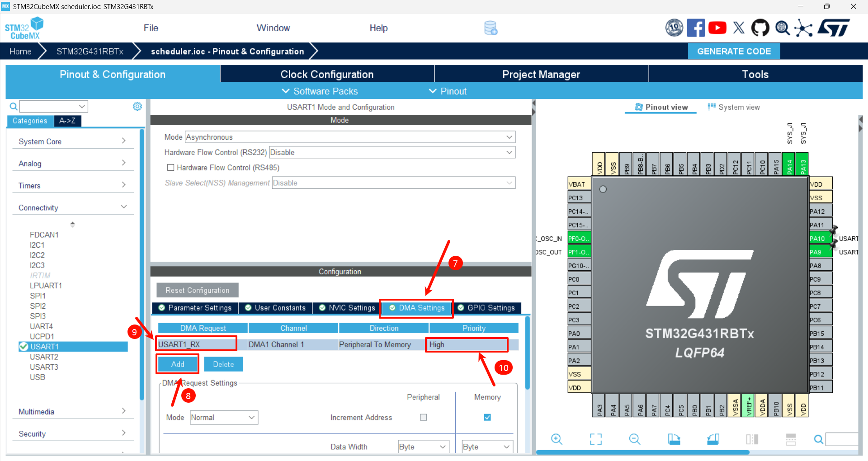Click the STM32G431RBTx breadcrumb
This screenshot has height=461, width=868.
pyautogui.click(x=90, y=52)
